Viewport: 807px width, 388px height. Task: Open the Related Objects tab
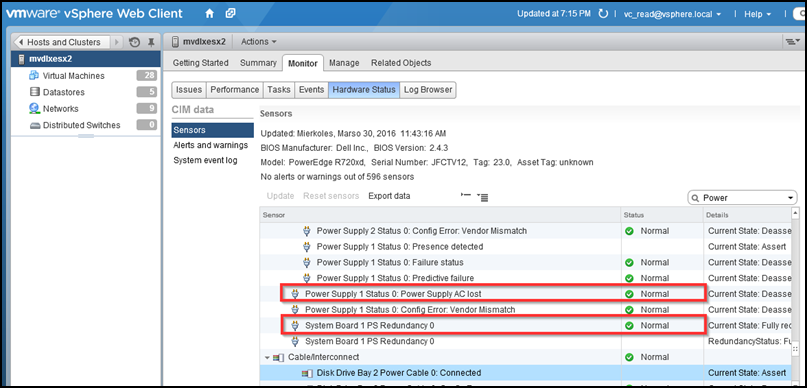(x=401, y=63)
